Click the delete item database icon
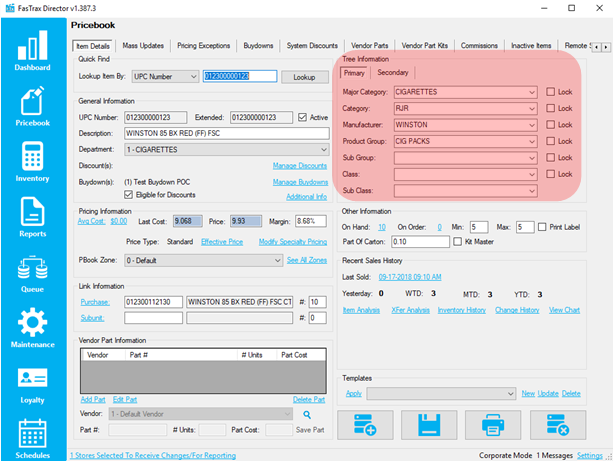 (x=558, y=425)
